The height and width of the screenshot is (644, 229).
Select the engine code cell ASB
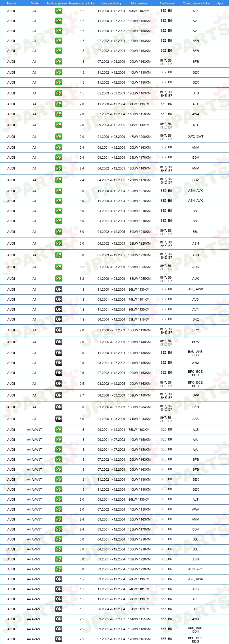[x=196, y=419]
